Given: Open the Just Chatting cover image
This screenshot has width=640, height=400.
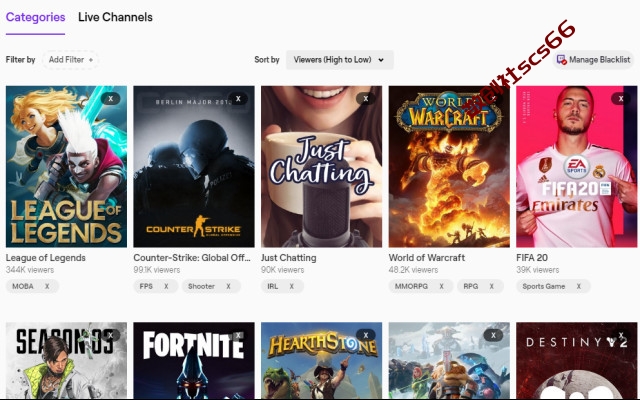Looking at the screenshot, I should click(x=322, y=167).
